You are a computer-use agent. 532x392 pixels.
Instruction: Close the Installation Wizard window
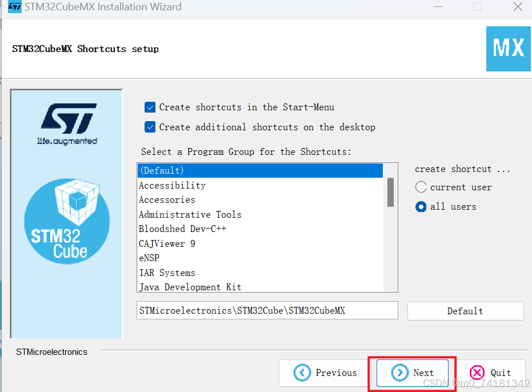tap(518, 7)
